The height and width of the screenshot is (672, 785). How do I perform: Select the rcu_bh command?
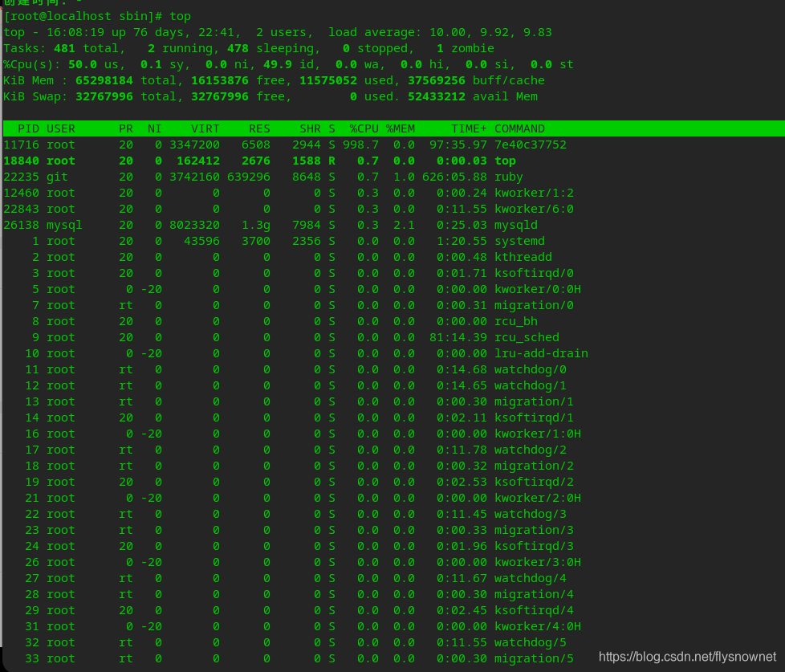point(515,321)
